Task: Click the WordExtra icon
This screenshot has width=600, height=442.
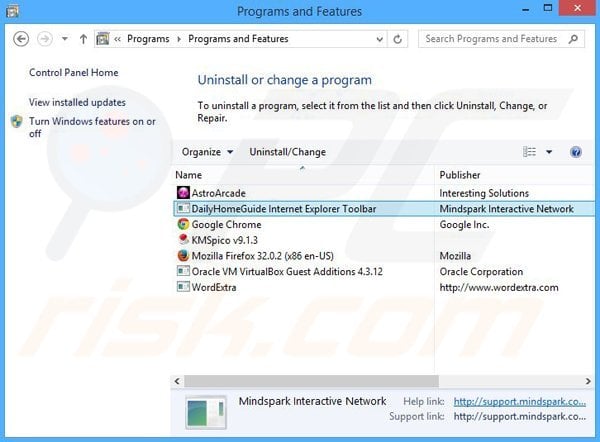Action: 183,287
